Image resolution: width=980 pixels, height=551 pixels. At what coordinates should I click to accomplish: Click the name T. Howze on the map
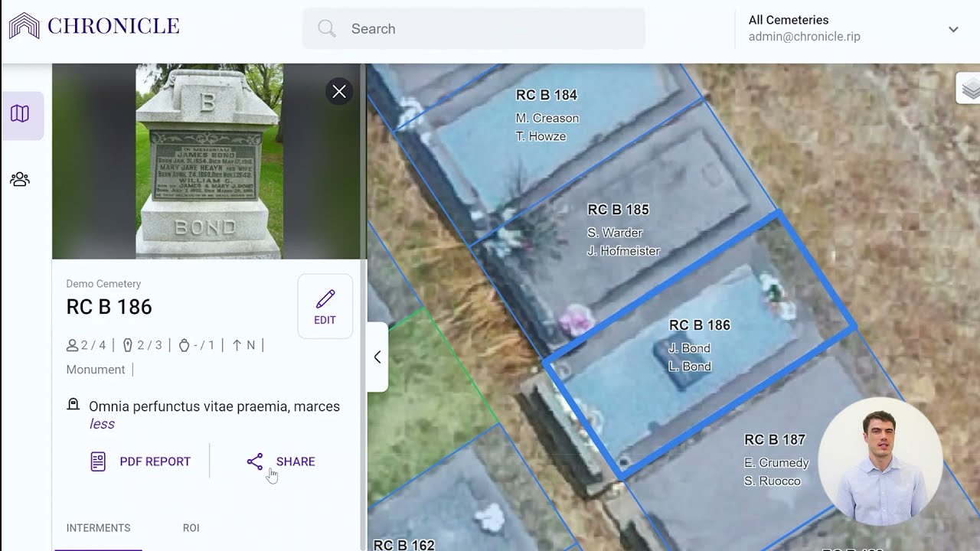tap(541, 136)
